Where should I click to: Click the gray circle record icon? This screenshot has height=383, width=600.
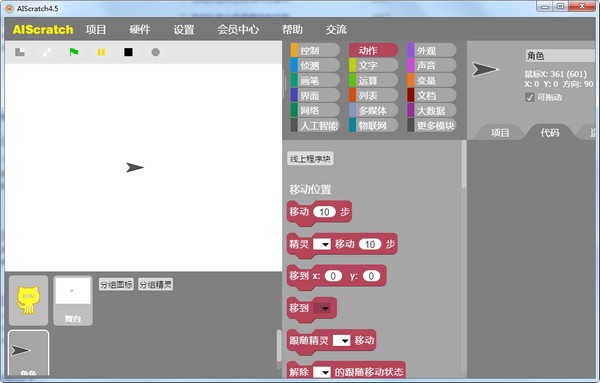(x=155, y=52)
